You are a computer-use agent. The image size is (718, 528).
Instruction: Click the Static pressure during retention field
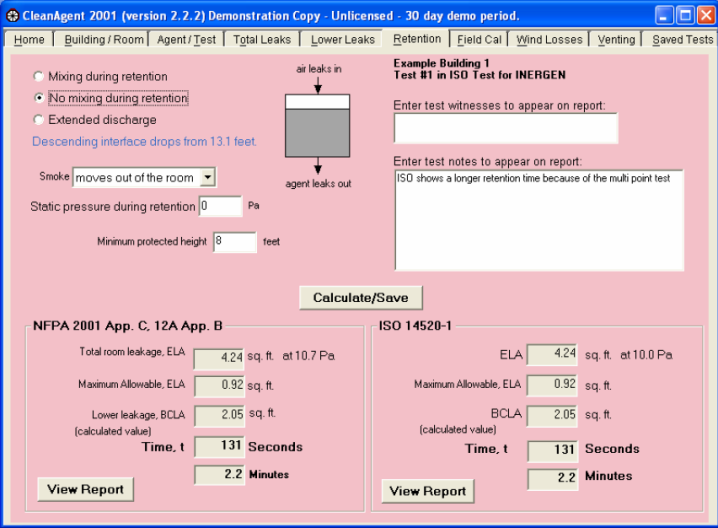(x=220, y=206)
